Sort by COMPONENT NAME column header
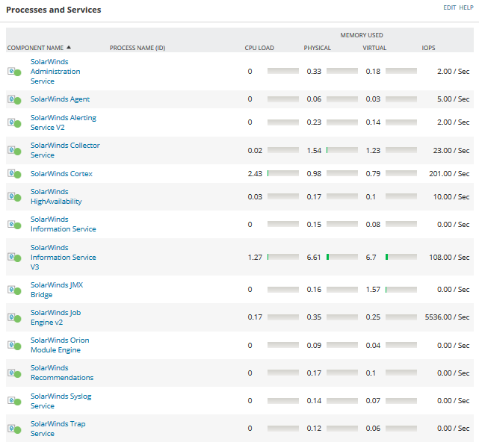 35,48
